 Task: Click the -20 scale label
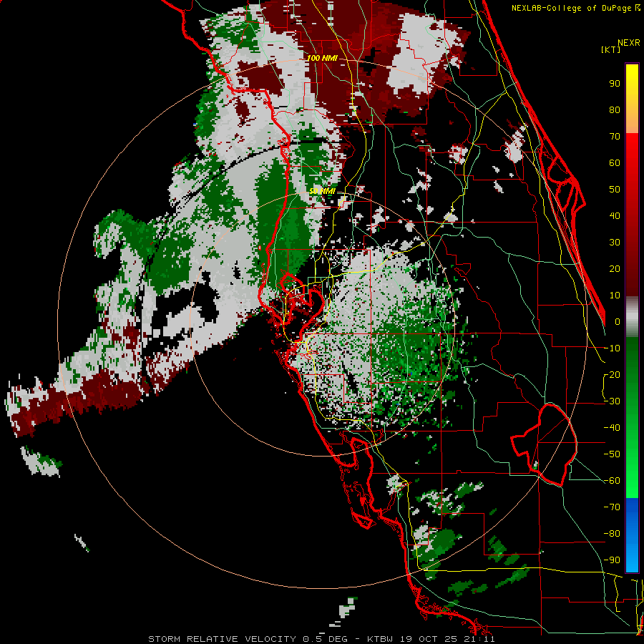[x=612, y=374]
